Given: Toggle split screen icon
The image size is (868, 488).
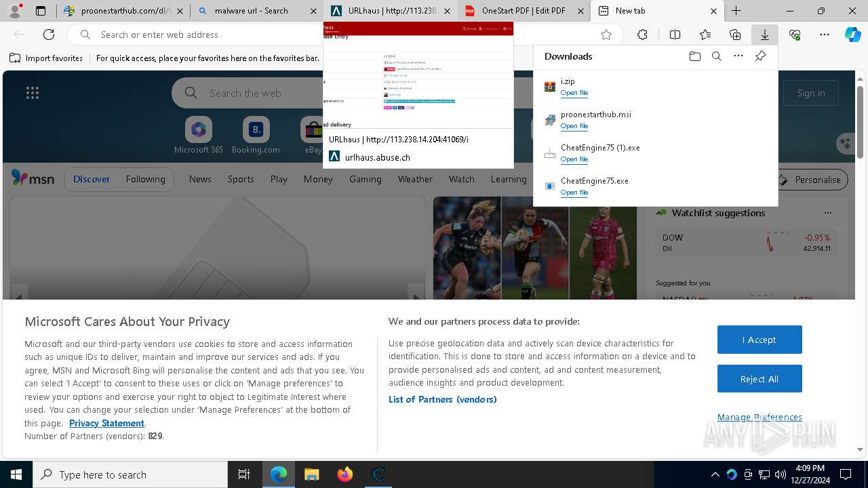Looking at the screenshot, I should click(x=675, y=35).
